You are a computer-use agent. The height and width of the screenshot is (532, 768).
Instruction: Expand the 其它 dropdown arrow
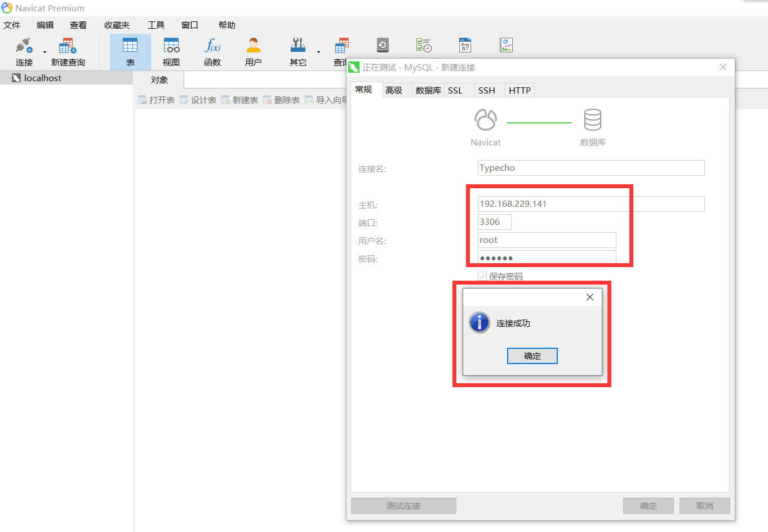[318, 52]
